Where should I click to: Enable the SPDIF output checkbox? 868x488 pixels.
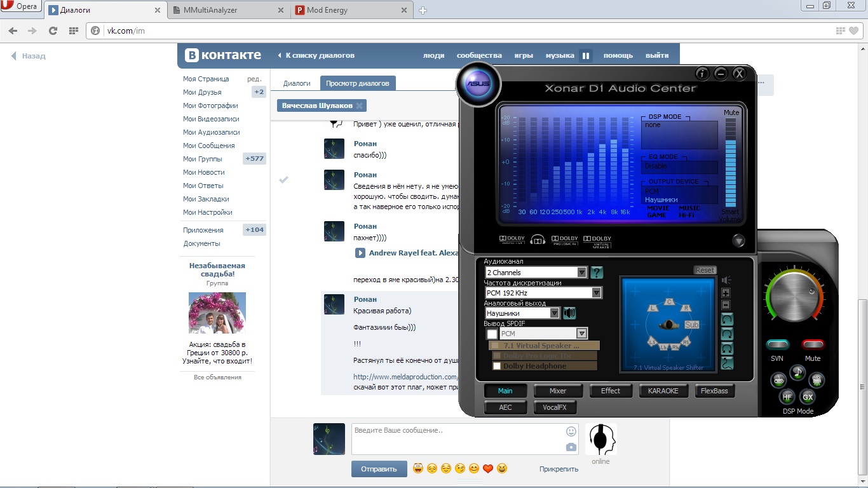(x=492, y=334)
